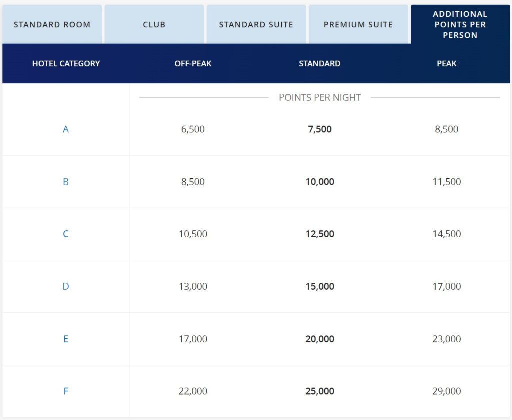Image resolution: width=512 pixels, height=420 pixels.
Task: Switch to the STANDARD ROOM tab
Action: [52, 24]
